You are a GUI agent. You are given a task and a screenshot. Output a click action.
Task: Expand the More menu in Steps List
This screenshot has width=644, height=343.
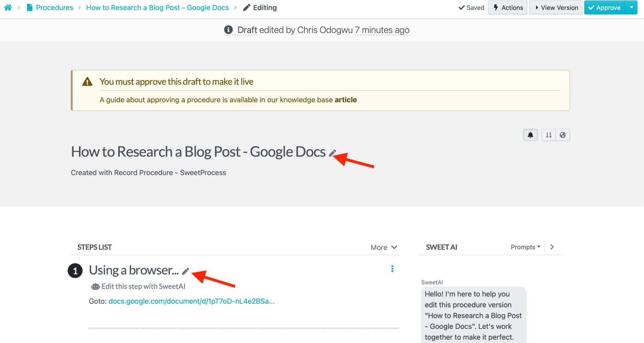(384, 247)
